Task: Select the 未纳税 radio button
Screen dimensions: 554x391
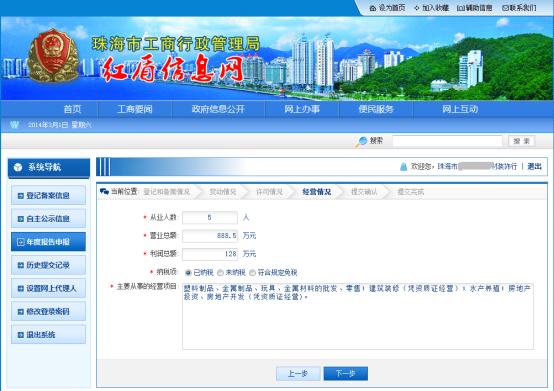Action: [x=220, y=273]
